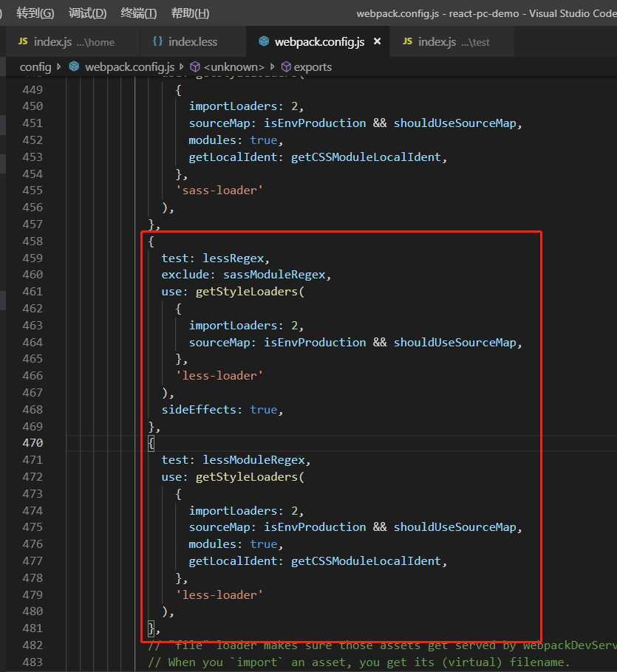
Task: Open the 终端(T) menu
Action: 138,13
